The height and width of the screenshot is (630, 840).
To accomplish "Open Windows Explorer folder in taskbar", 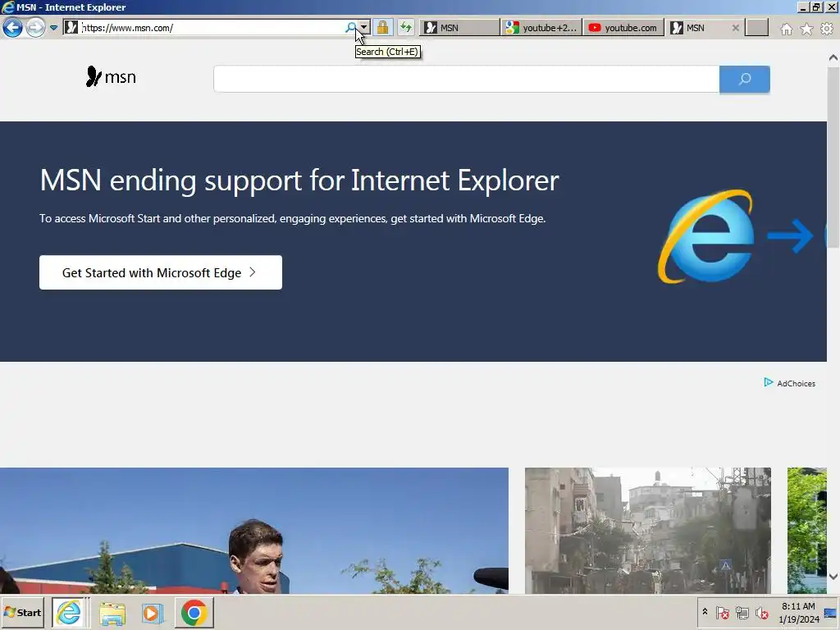I will [x=112, y=614].
